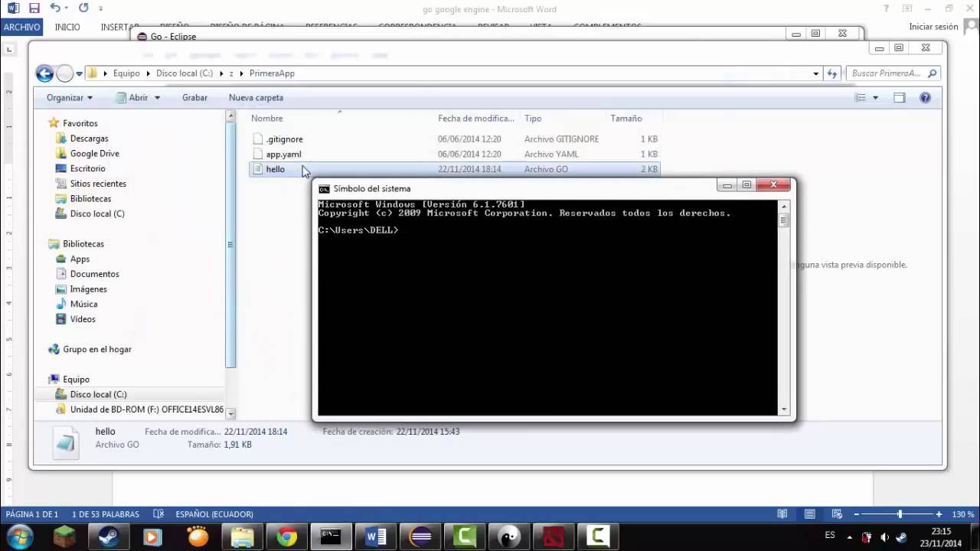Screen dimensions: 980x551
Task: Open the address bar history dropdown arrow
Action: 815,74
